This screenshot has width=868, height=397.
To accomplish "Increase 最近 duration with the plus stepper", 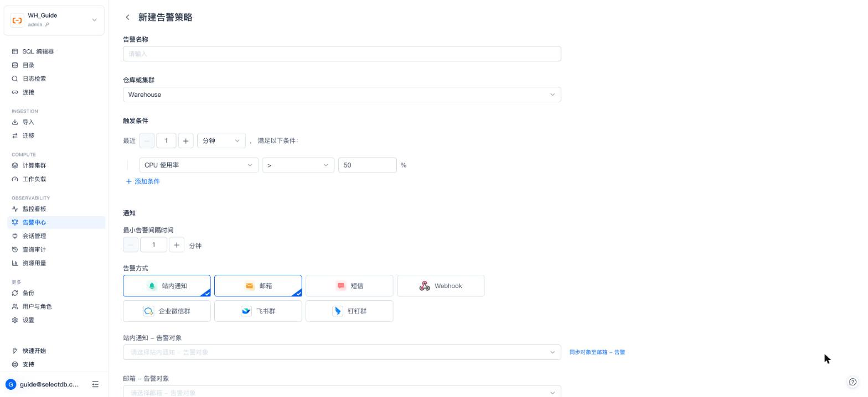I will pos(185,140).
